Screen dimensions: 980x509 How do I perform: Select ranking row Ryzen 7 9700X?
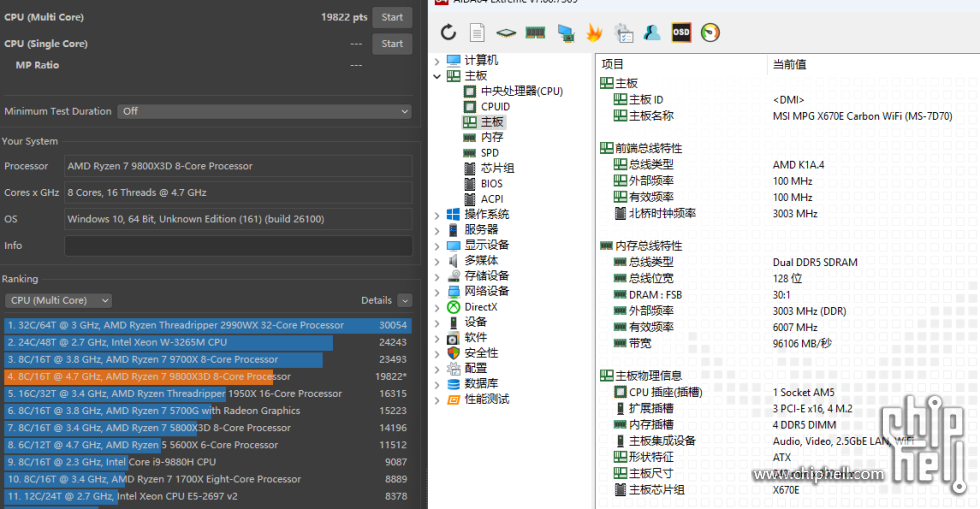(208, 360)
